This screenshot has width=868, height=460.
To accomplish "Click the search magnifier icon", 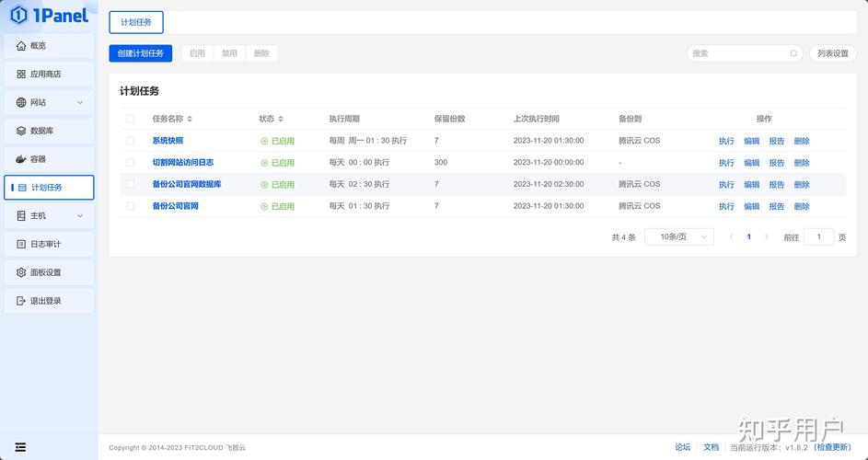I will [793, 53].
